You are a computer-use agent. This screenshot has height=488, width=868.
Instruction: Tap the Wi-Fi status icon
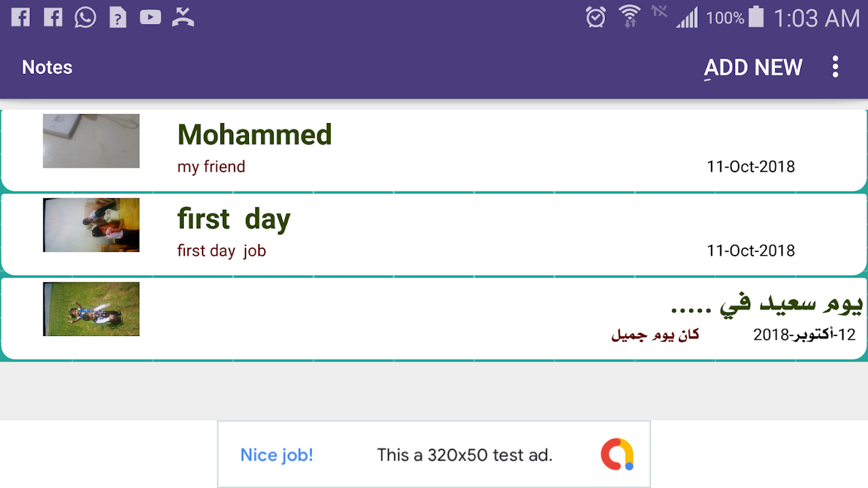click(629, 17)
